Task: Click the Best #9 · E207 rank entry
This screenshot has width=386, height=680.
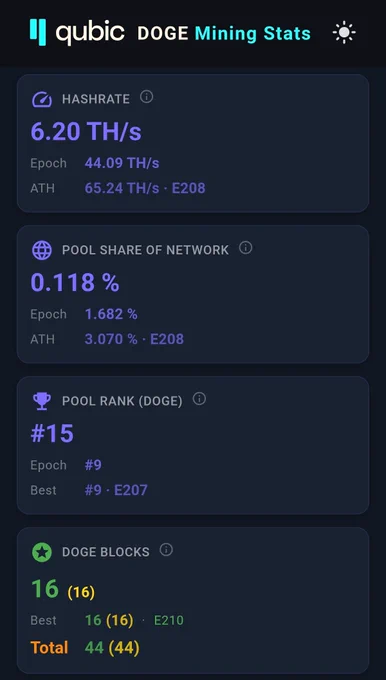Action: point(116,490)
